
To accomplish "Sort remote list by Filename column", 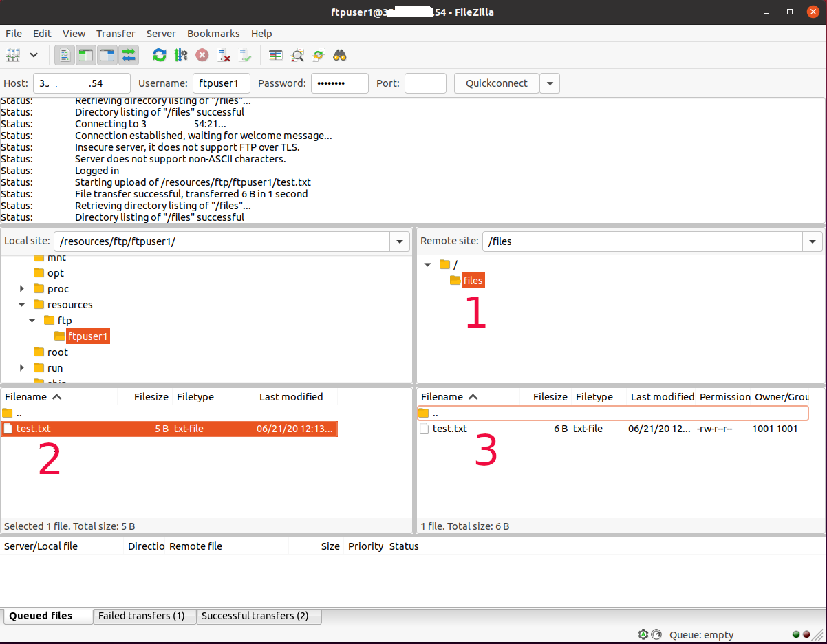I will click(x=442, y=397).
